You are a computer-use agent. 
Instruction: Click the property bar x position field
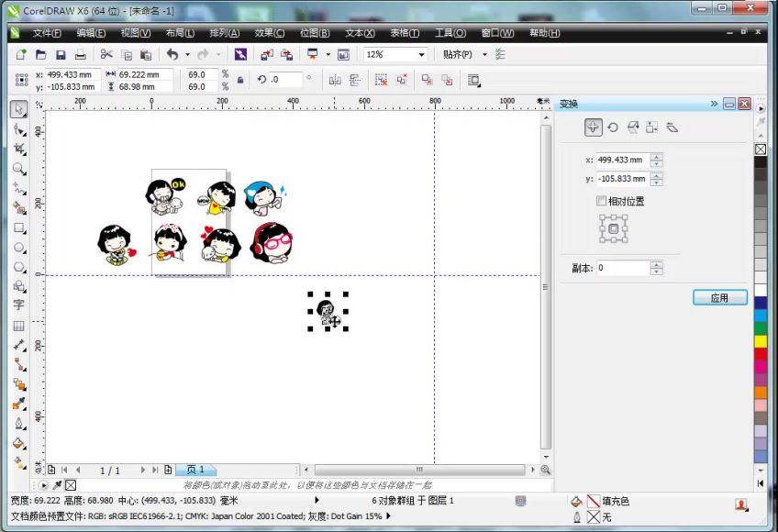pyautogui.click(x=73, y=74)
